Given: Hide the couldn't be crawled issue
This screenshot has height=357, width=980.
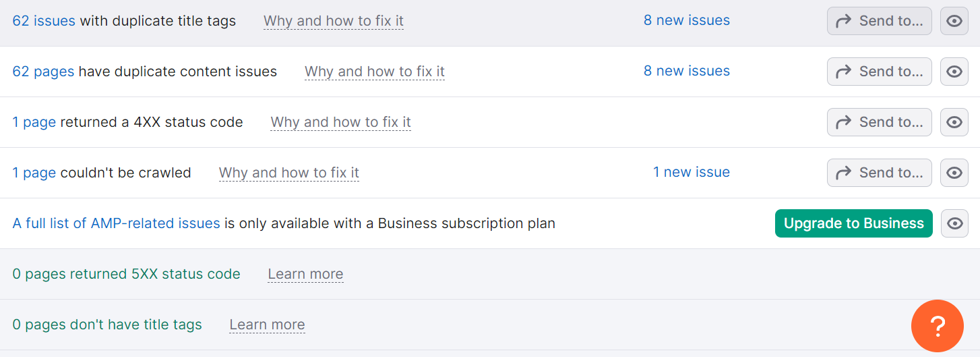Looking at the screenshot, I should click(954, 173).
